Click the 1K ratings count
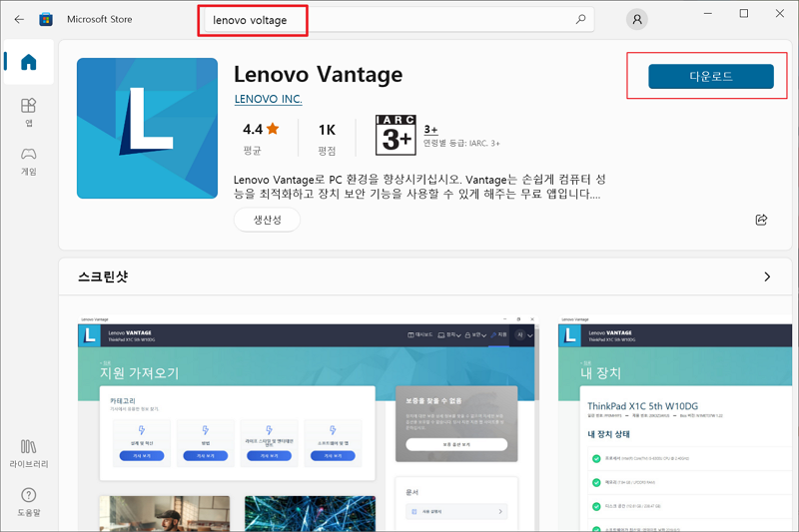This screenshot has width=799, height=532. point(327,131)
